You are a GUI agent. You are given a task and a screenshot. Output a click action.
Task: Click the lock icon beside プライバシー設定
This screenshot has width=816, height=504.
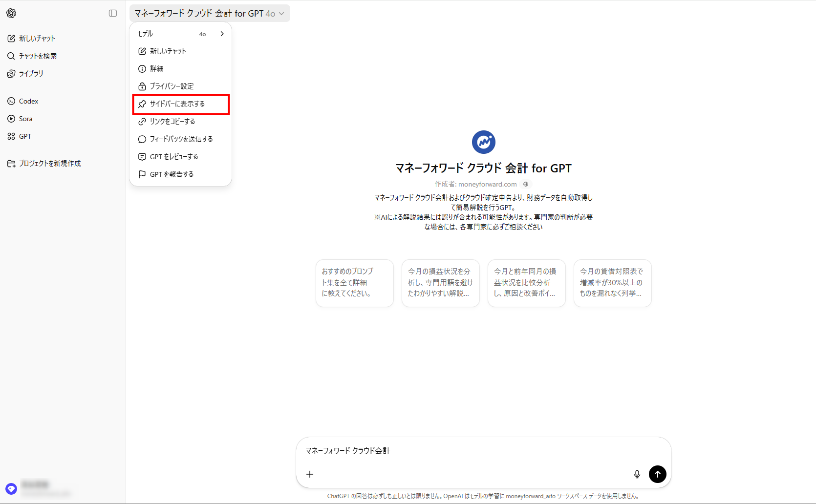[x=142, y=86]
